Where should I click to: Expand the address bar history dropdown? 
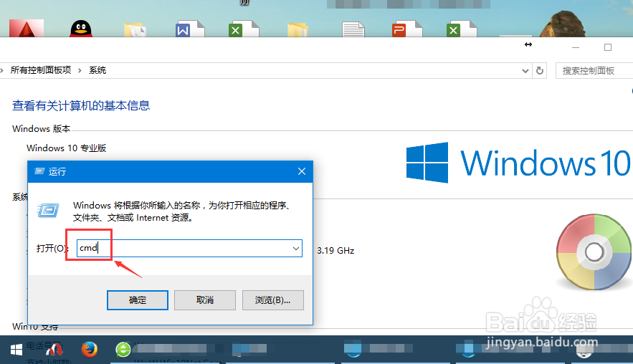click(x=525, y=71)
